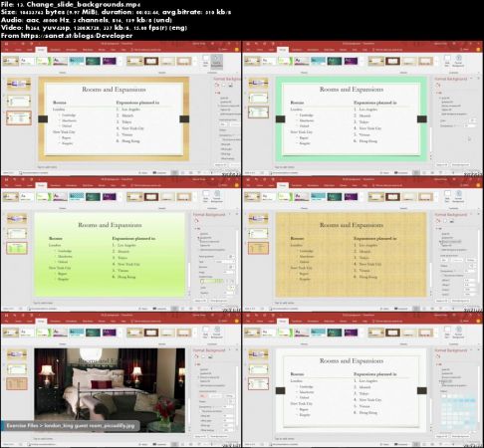Toggle Tile picture as texture checkbox in bedroom-photo frame
This screenshot has height=448, width=484.
pyautogui.click(x=212, y=411)
